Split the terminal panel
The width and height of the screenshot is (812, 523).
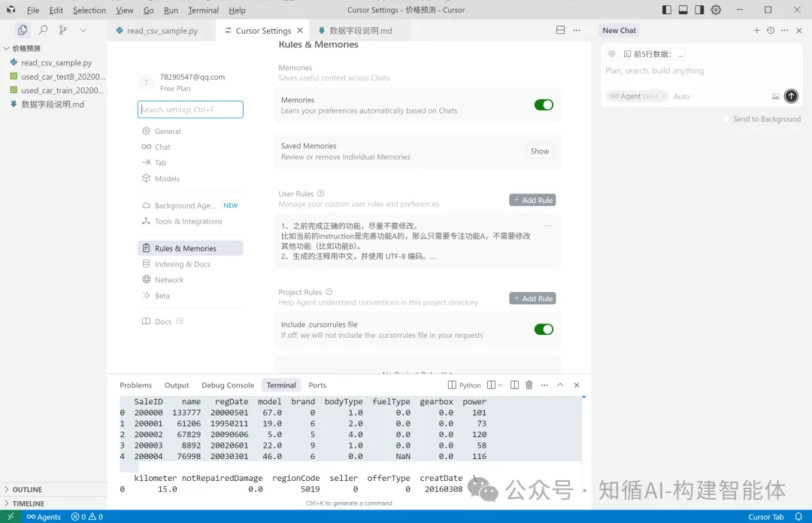[x=514, y=385]
